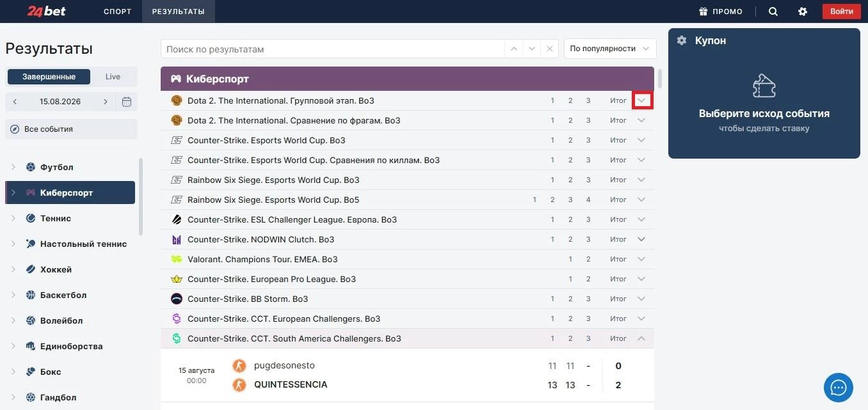The image size is (868, 410).
Task: Click the results list vertical scrollbar
Action: (x=659, y=79)
